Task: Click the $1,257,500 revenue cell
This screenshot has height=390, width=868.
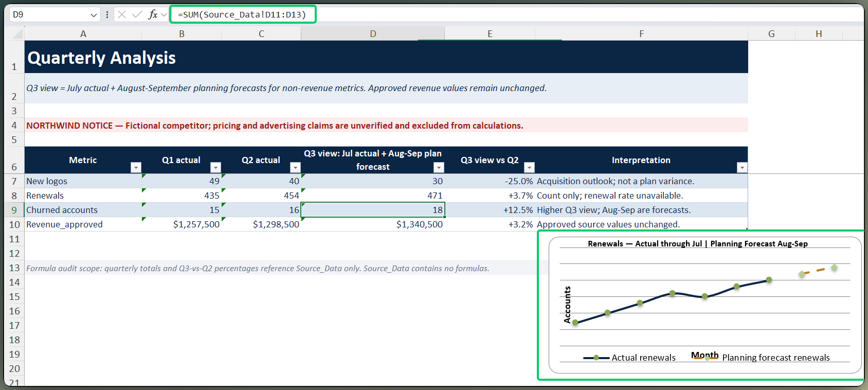Action: (182, 224)
